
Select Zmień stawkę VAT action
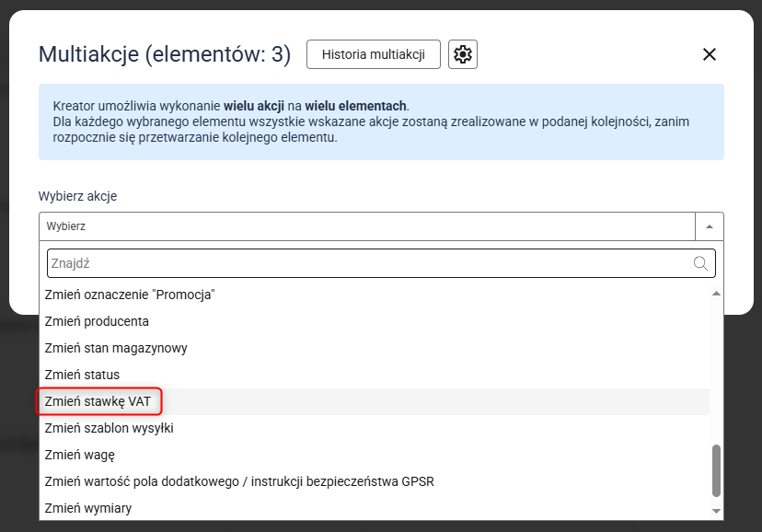[98, 401]
